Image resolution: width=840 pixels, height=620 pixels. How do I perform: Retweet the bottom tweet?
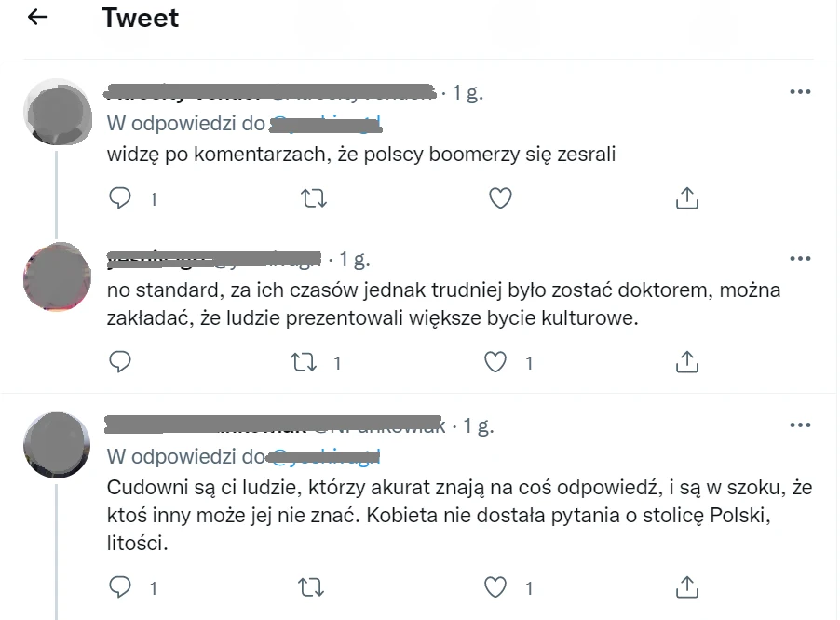pos(311,587)
